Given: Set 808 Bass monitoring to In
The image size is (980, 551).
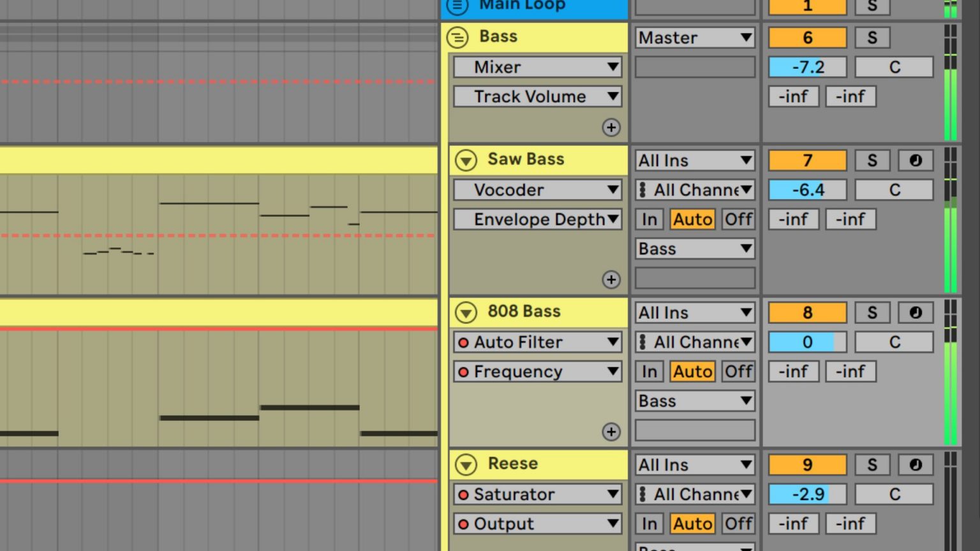Looking at the screenshot, I should tap(648, 371).
